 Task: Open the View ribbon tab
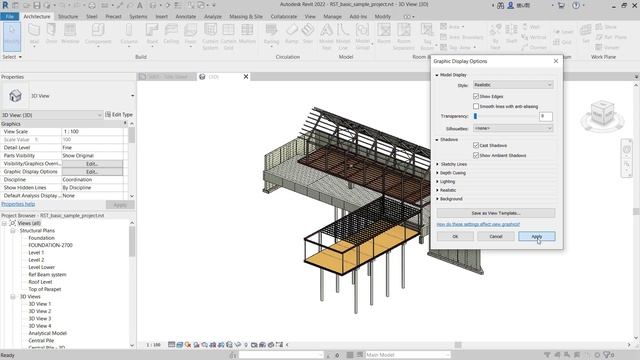pyautogui.click(x=310, y=16)
